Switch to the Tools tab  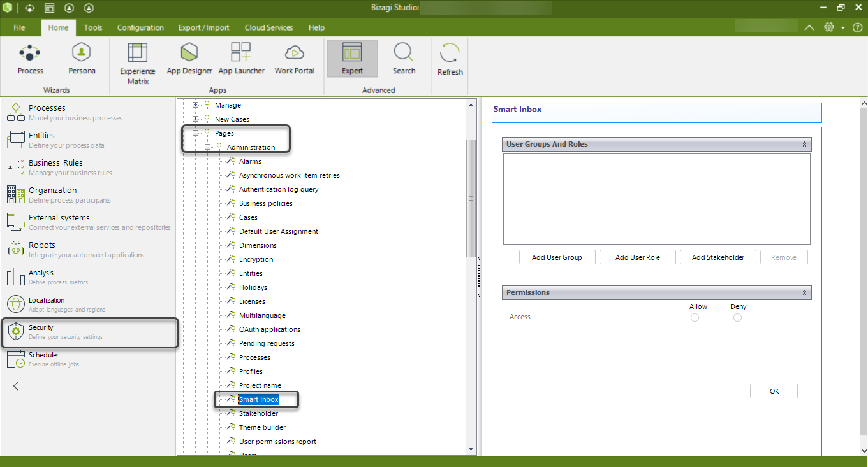93,27
